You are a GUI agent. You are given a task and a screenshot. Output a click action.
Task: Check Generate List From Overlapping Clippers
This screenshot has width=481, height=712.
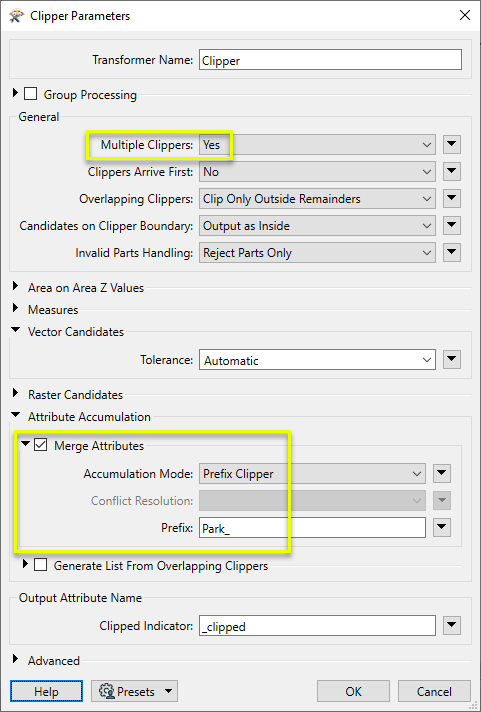click(40, 565)
